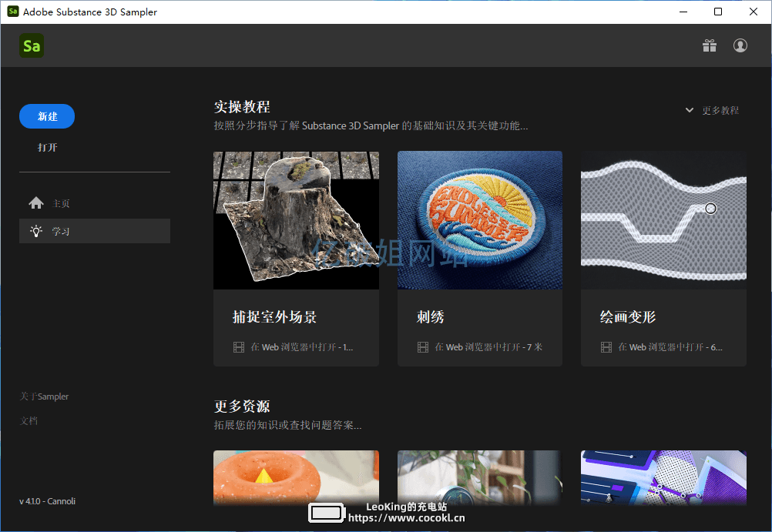Viewport: 772px width, 532px height.
Task: Click the 打开 button
Action: pos(47,147)
